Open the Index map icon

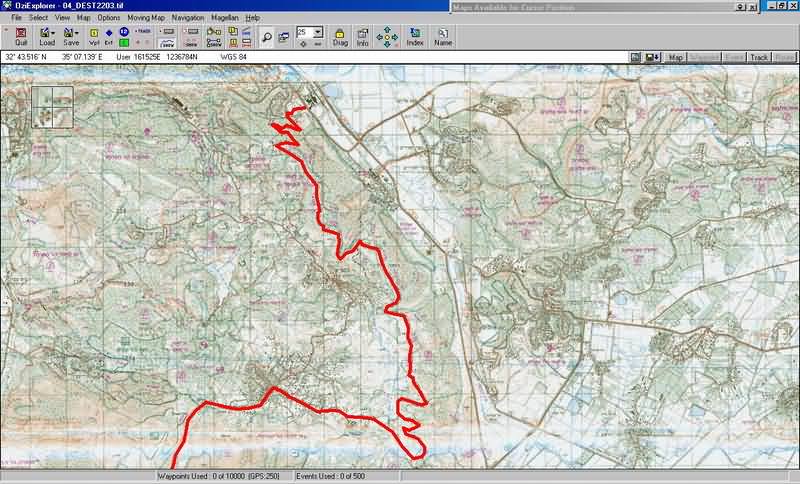(415, 37)
